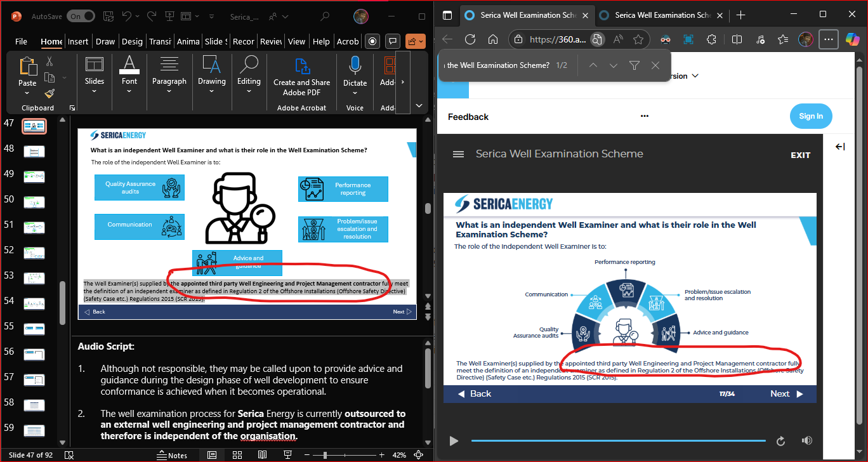
Task: Open the Edge Extensions puzzle icon
Action: pos(711,39)
